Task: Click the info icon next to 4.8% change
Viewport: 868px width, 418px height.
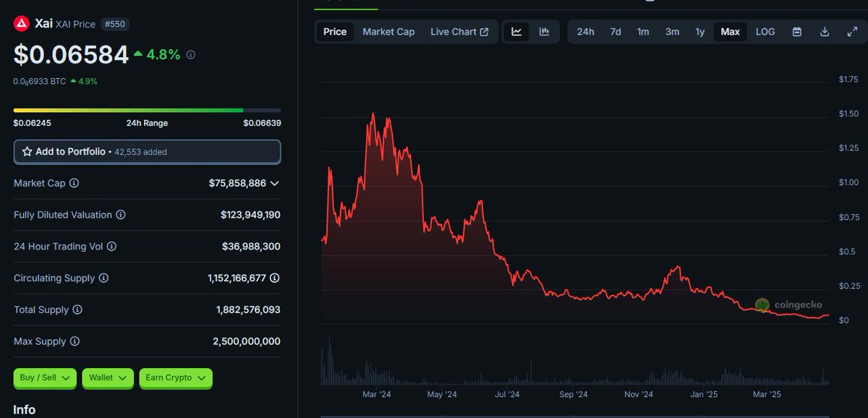Action: [x=191, y=55]
